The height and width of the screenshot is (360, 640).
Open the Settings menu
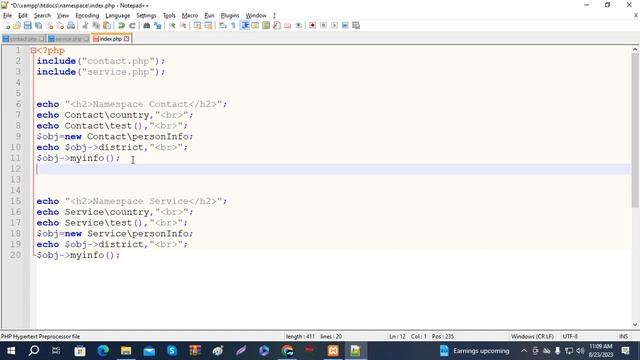(x=146, y=16)
